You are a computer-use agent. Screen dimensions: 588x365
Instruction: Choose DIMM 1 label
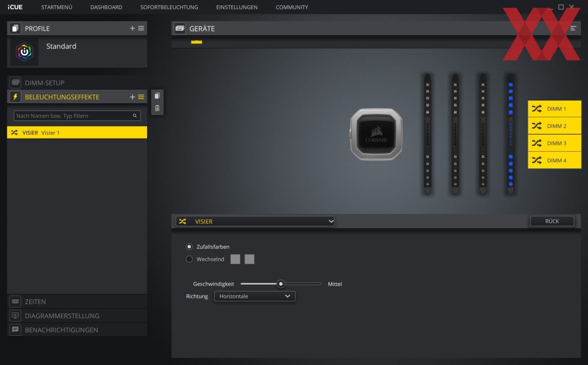point(556,109)
